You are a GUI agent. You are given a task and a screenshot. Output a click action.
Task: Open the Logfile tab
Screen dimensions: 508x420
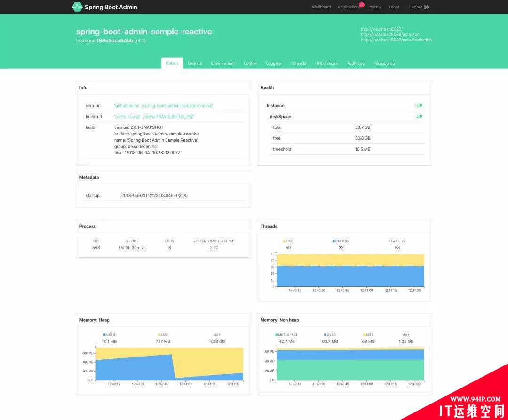click(x=250, y=63)
